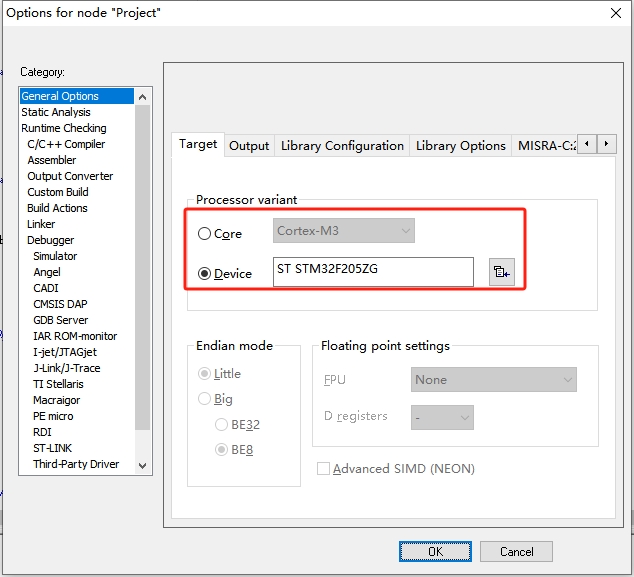Open the D registers dropdown

tap(442, 417)
